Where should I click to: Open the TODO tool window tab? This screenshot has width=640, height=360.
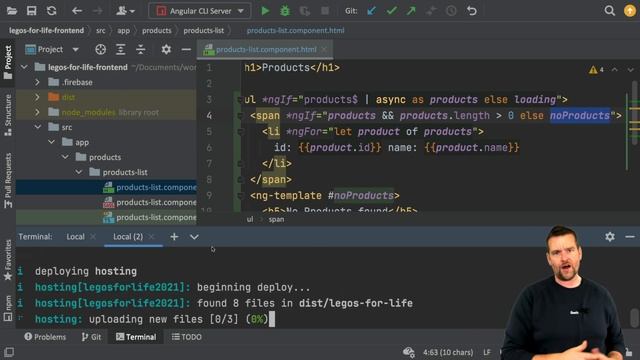(187, 337)
